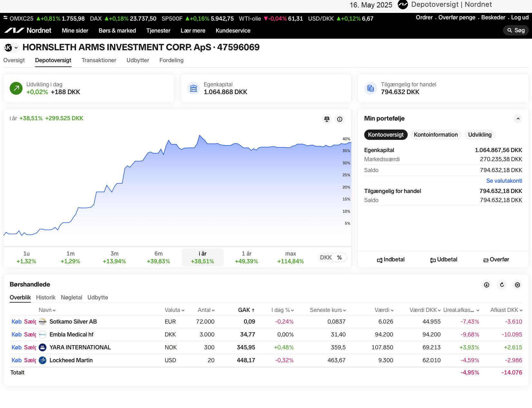Open Kundeservice menu
The width and height of the screenshot is (532, 408).
tap(233, 31)
